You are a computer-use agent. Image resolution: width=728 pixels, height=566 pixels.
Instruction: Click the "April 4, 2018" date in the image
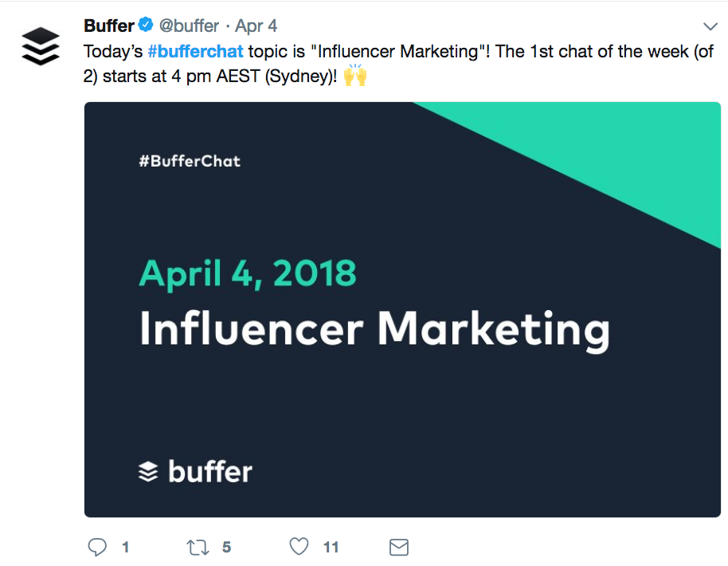pyautogui.click(x=248, y=273)
